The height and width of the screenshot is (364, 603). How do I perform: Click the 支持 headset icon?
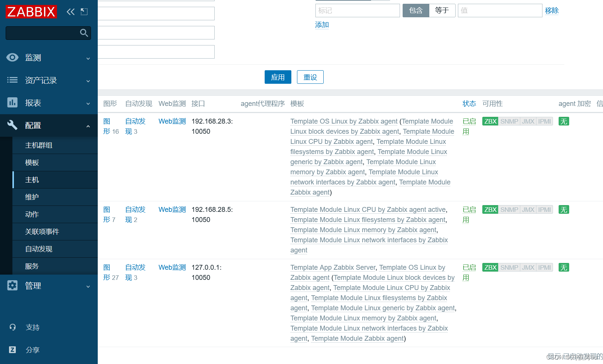(12, 327)
